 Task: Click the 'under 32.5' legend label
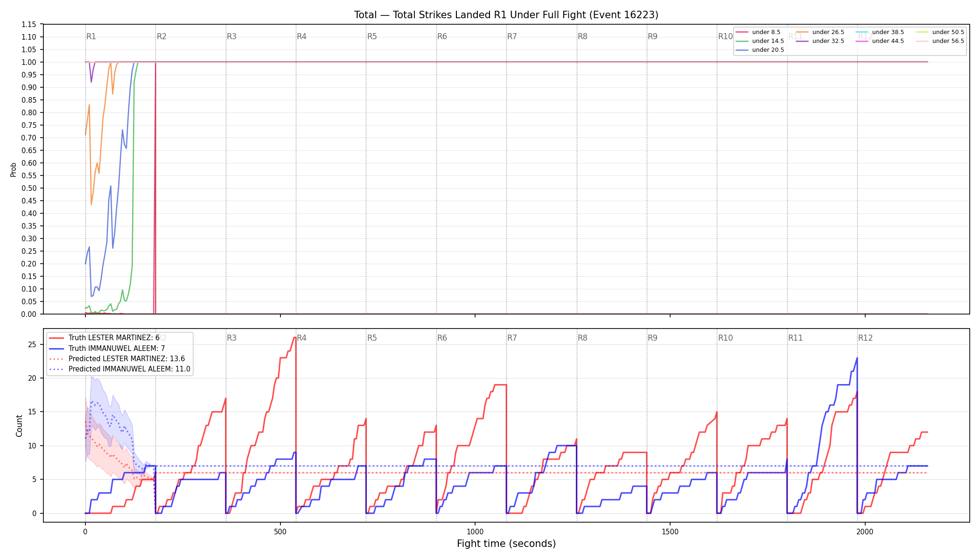[828, 41]
